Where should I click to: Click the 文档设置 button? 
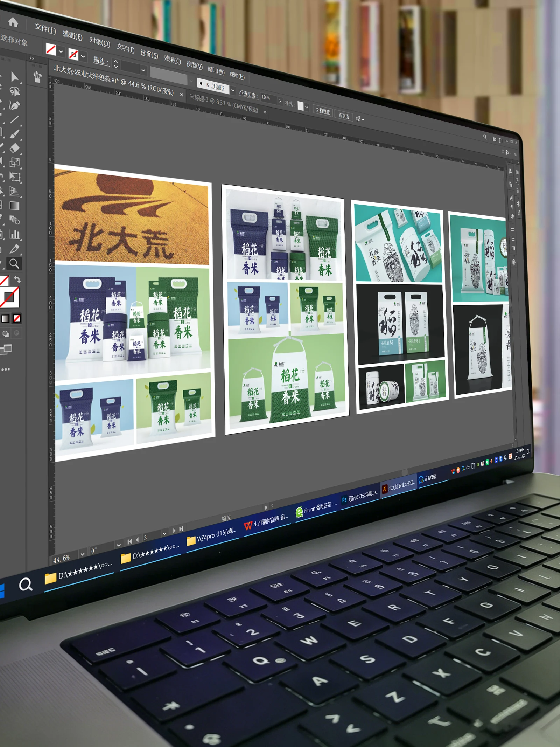(x=323, y=111)
